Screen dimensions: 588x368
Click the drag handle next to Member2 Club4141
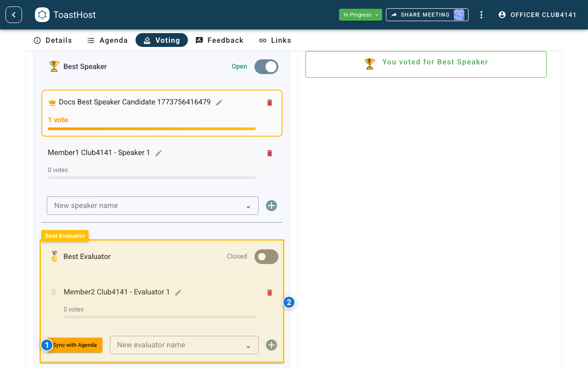54,292
